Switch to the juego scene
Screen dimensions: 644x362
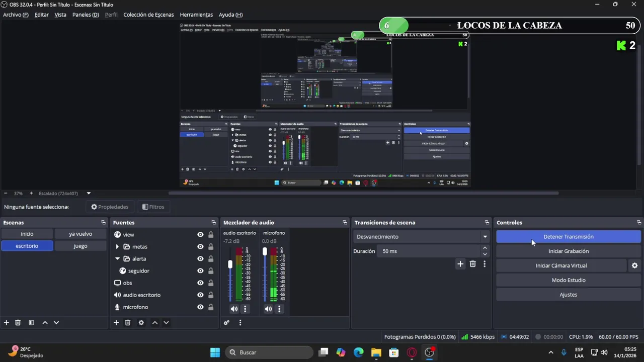tap(80, 246)
